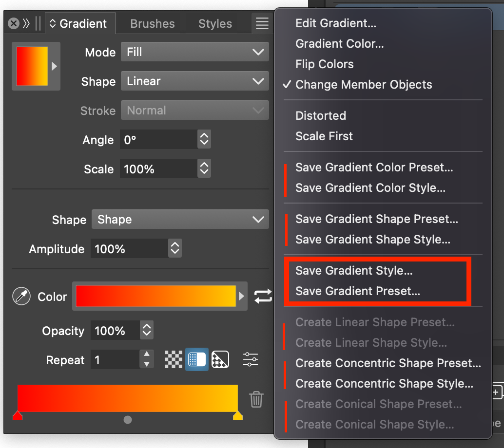Switch to the Brushes tab
The height and width of the screenshot is (448, 504).
153,23
